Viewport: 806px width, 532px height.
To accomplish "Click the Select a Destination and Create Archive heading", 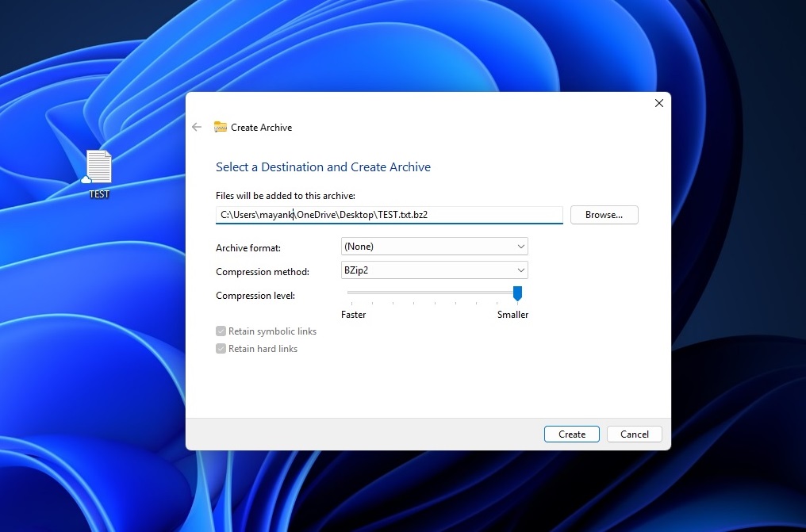I will (x=323, y=166).
